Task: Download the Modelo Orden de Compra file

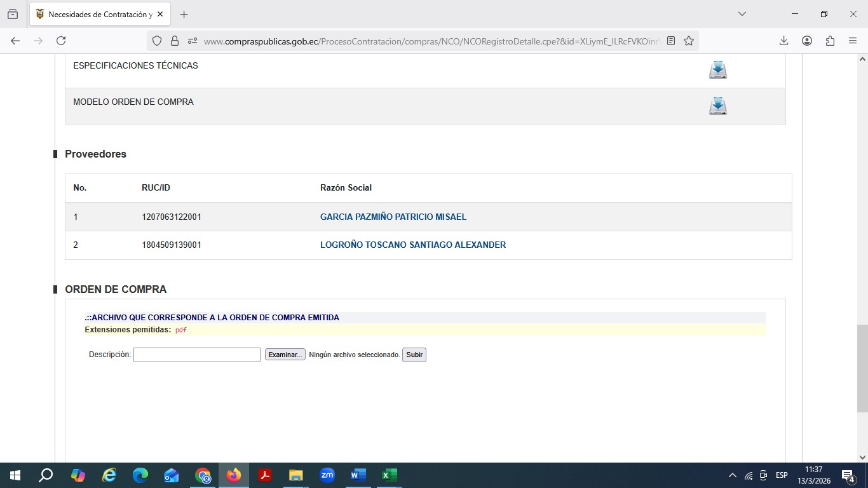Action: [717, 106]
